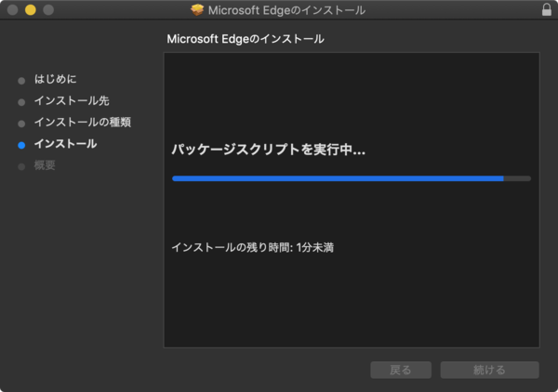Click the gray bullet beside インストールの種類
This screenshot has width=558, height=392.
click(21, 124)
